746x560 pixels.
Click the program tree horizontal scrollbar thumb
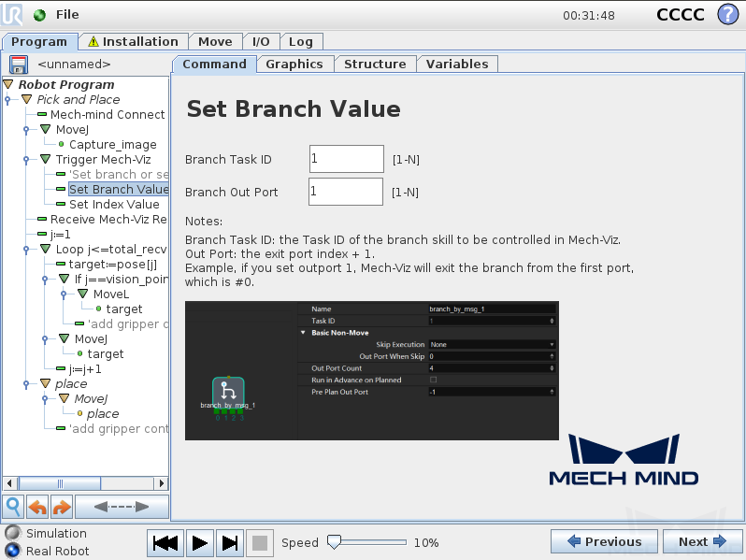click(60, 484)
